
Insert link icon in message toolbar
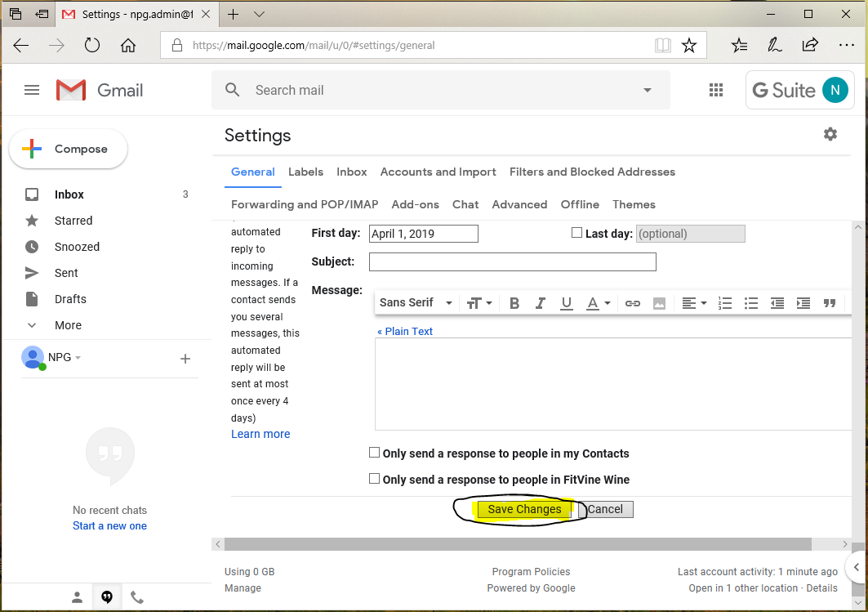(632, 303)
